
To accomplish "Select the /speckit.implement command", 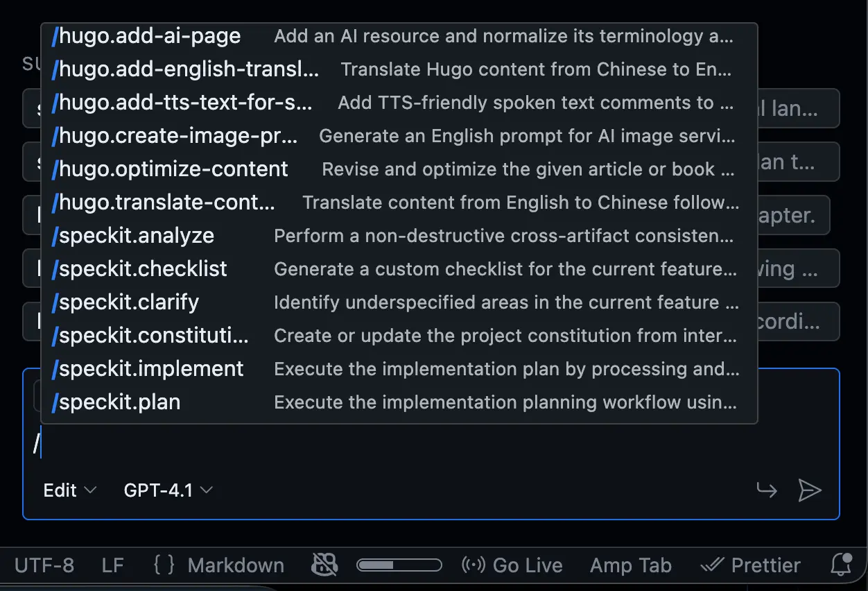I will coord(149,368).
